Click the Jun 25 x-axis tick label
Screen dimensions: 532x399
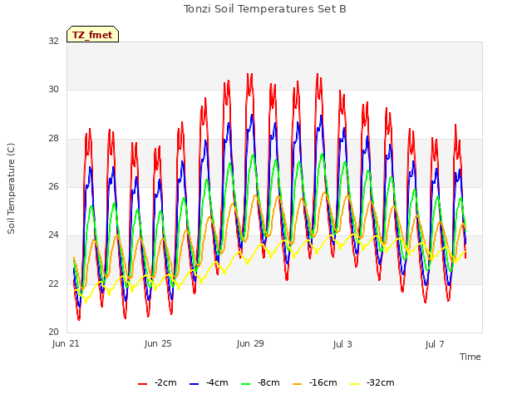[158, 343]
